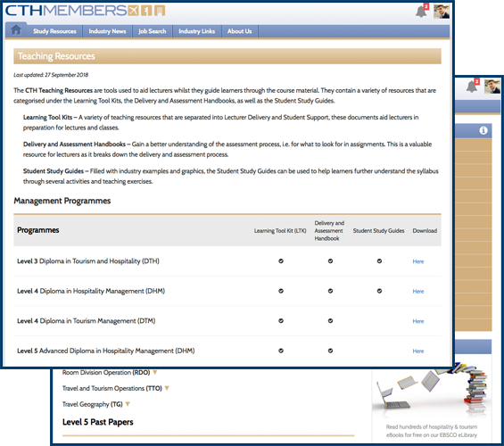Click the Management Programmes heading
The width and height of the screenshot is (504, 446).
tap(62, 201)
